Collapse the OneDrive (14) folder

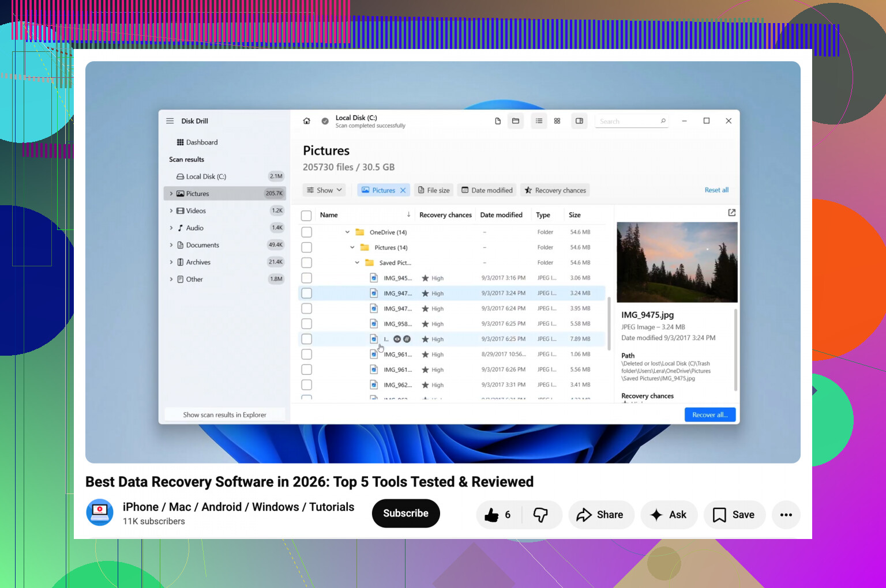(x=347, y=232)
